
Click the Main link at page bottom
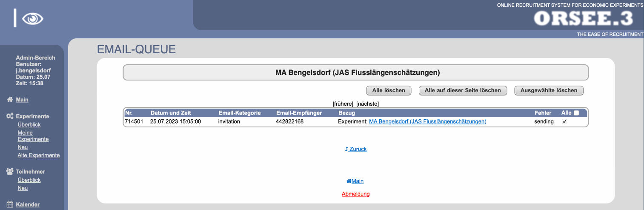pyautogui.click(x=355, y=181)
